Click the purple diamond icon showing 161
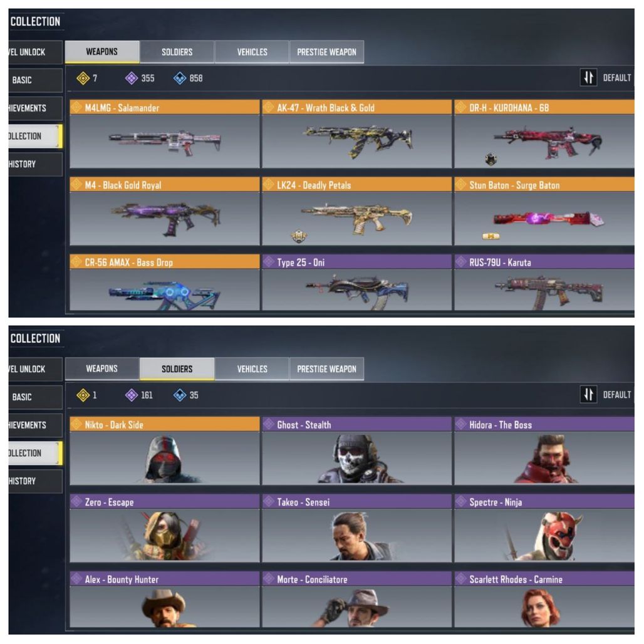 coord(132,395)
